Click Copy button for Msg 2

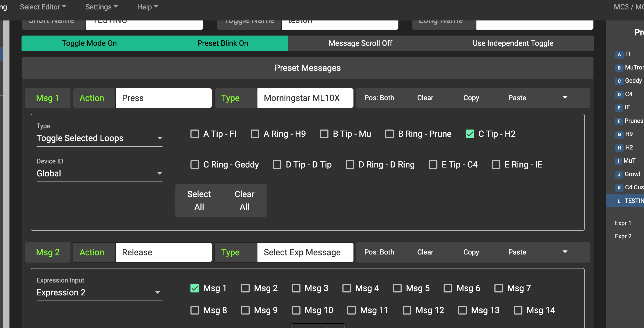(x=471, y=252)
